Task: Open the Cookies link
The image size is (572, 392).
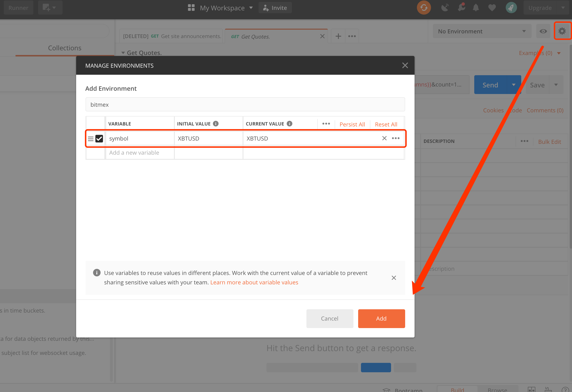Action: point(493,110)
